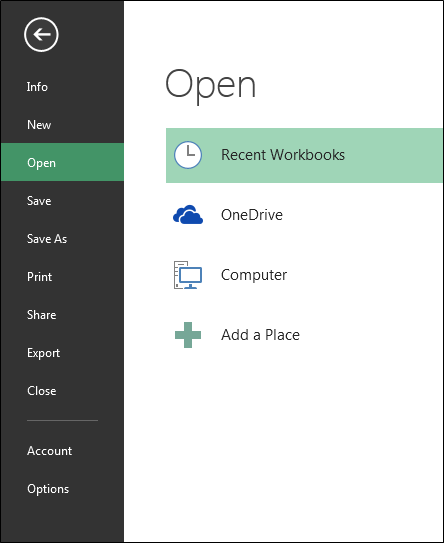Click the Computer monitor icon
Screen dimensions: 444x543
188,275
